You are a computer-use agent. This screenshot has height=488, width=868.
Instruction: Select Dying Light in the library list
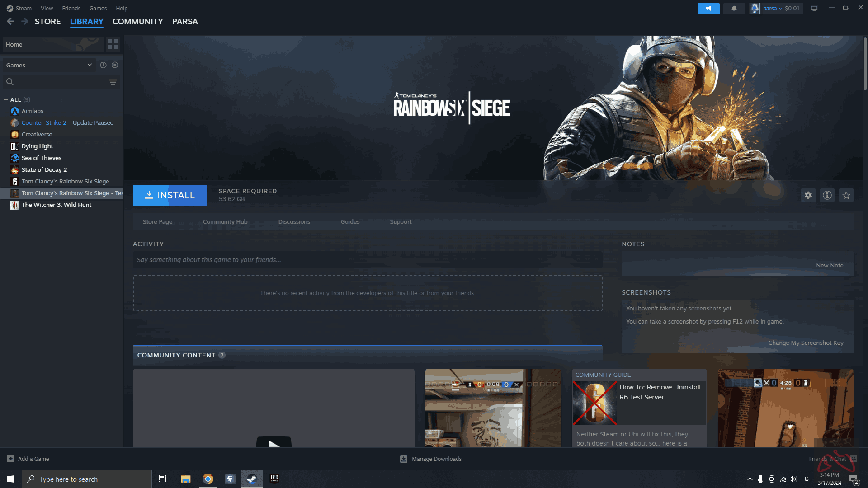click(37, 146)
